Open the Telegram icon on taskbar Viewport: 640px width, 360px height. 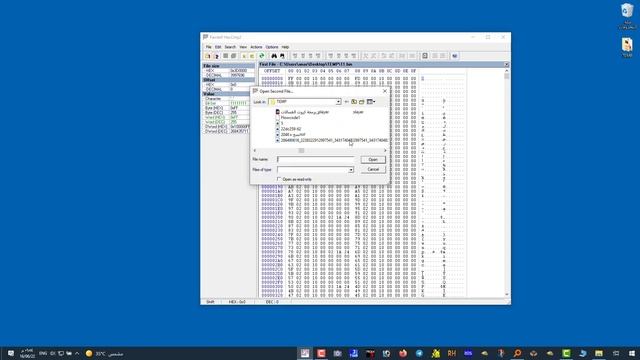419,353
